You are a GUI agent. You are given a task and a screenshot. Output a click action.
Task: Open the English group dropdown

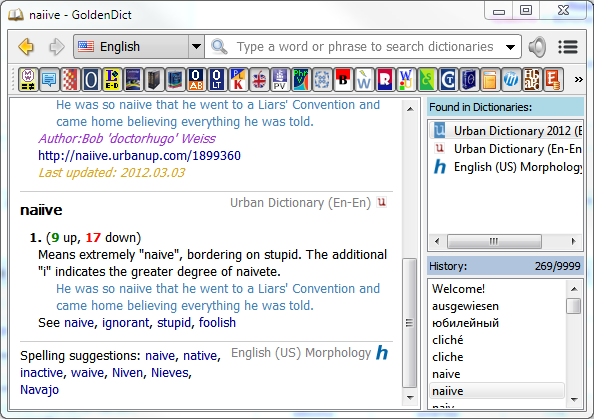pyautogui.click(x=139, y=47)
